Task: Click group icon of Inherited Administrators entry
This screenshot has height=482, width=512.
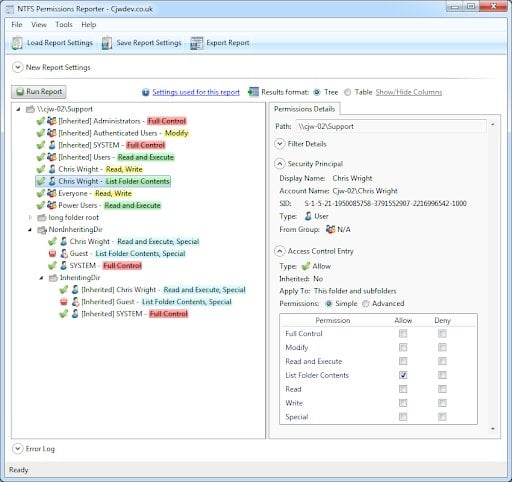Action: pyautogui.click(x=51, y=121)
